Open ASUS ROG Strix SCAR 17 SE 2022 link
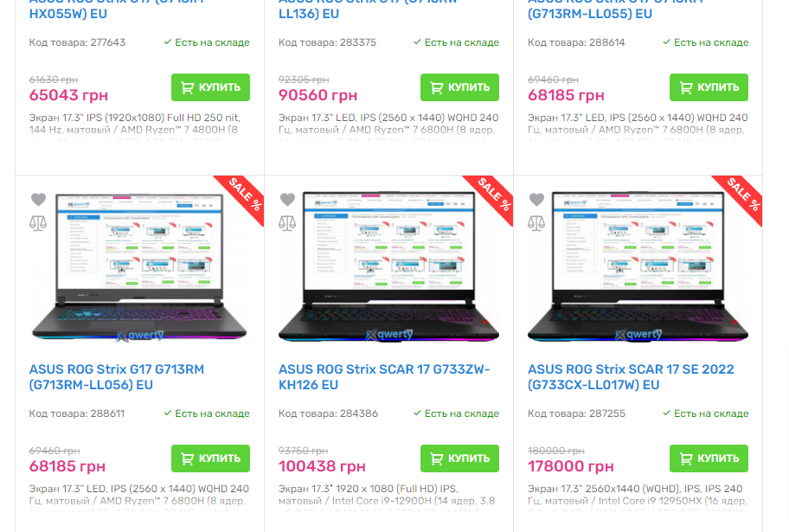Image resolution: width=789 pixels, height=532 pixels. point(631,377)
